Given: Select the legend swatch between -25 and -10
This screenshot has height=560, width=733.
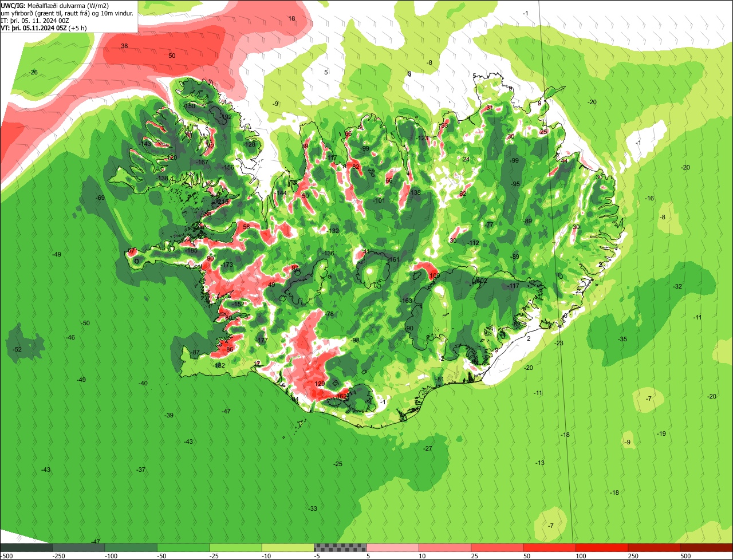Looking at the screenshot, I should pos(235,547).
